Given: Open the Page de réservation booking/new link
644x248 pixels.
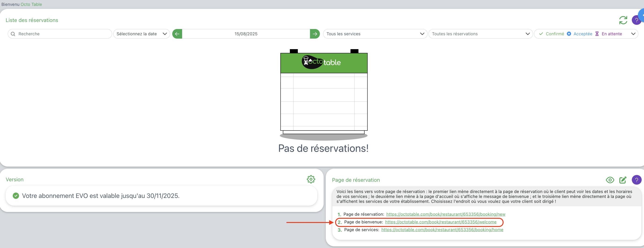Looking at the screenshot, I should (446, 214).
